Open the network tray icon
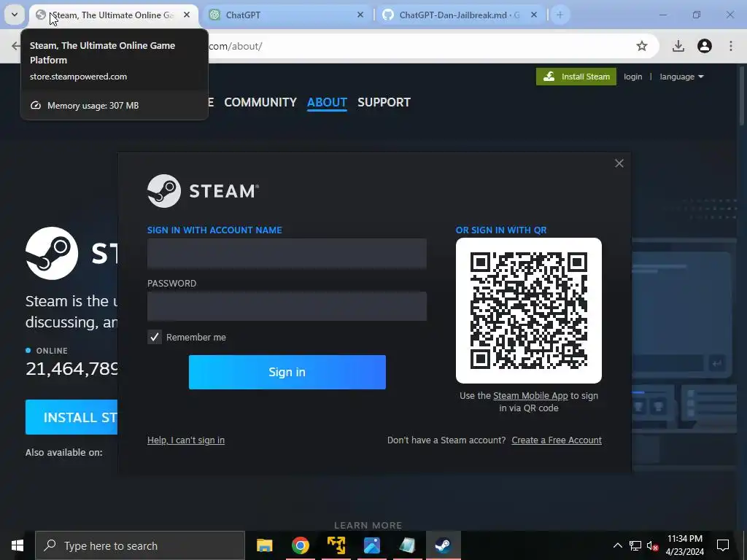The height and width of the screenshot is (560, 747). (x=635, y=545)
